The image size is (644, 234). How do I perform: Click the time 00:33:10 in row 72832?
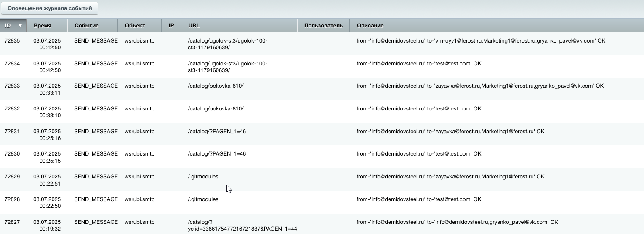coord(50,116)
